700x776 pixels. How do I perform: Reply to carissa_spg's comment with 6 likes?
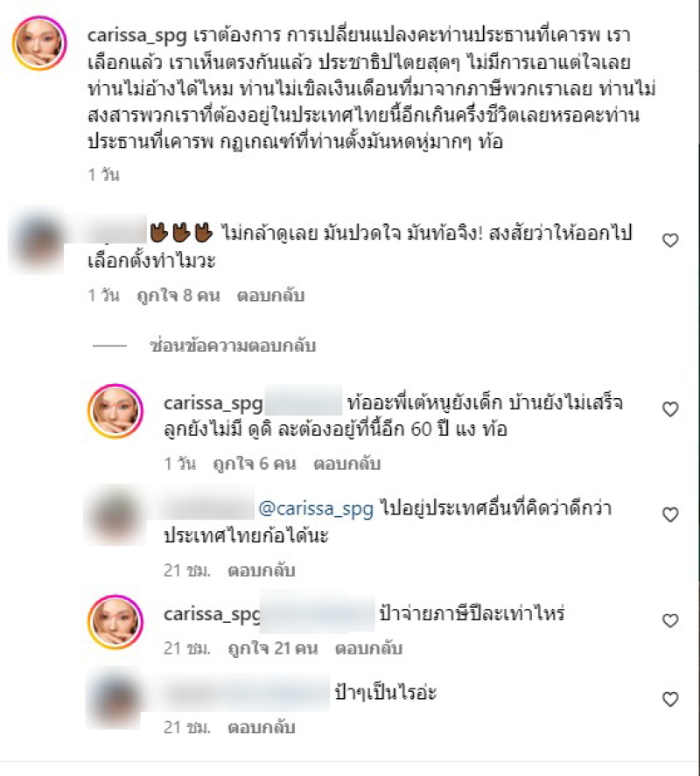346,464
